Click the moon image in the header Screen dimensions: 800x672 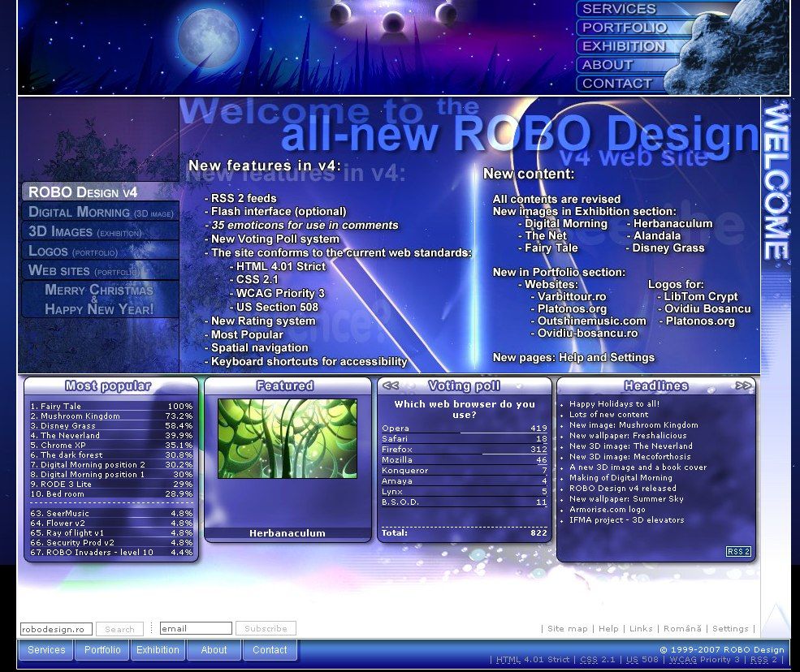[209, 34]
